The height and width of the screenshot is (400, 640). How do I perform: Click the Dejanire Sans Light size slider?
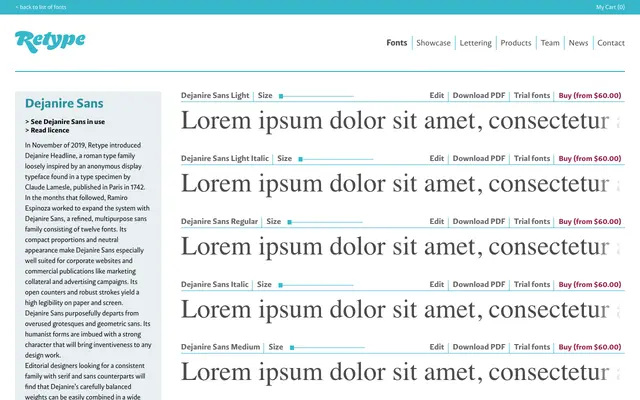[x=316, y=96]
